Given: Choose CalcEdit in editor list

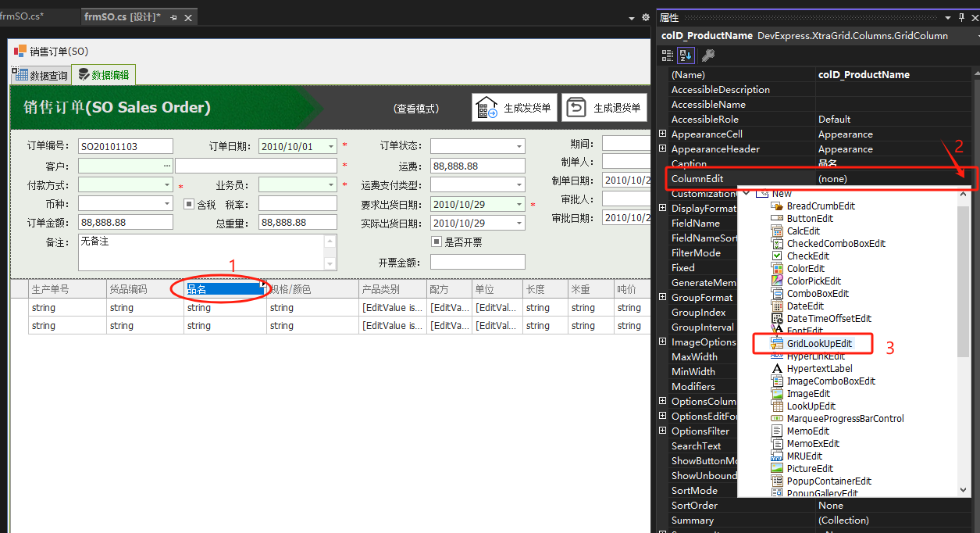Looking at the screenshot, I should tap(803, 231).
